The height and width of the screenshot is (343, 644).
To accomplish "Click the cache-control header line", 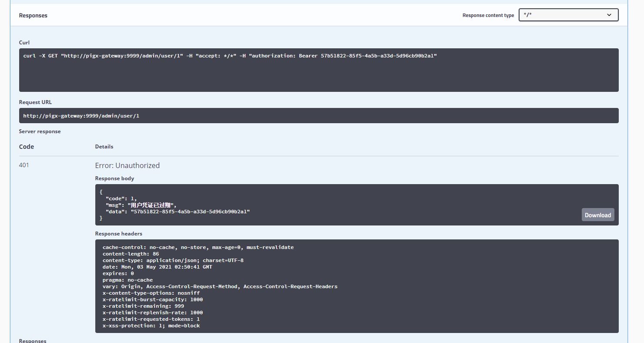I will 198,247.
